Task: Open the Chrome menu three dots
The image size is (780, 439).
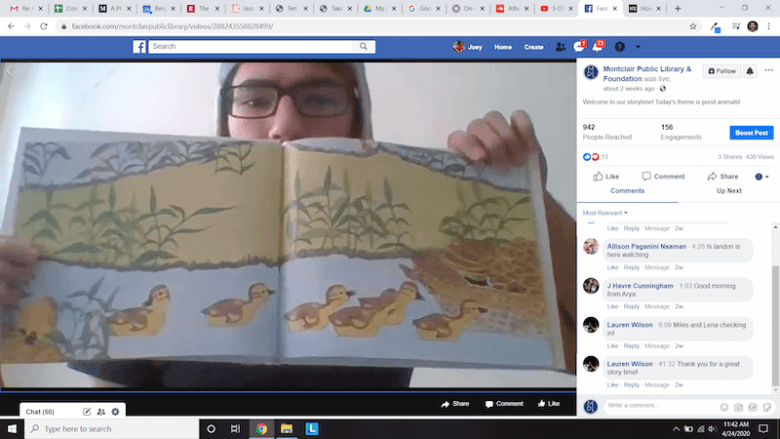Action: [x=769, y=26]
